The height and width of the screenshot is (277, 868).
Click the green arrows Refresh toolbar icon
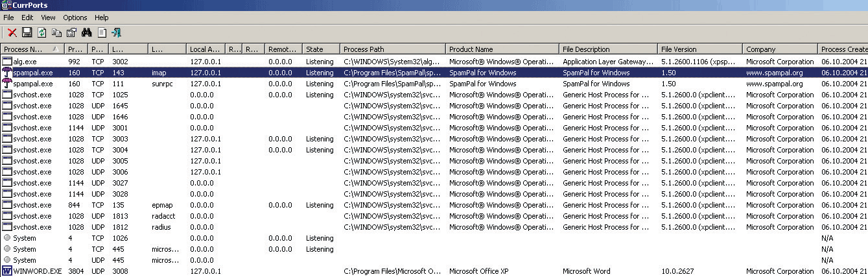click(x=42, y=32)
